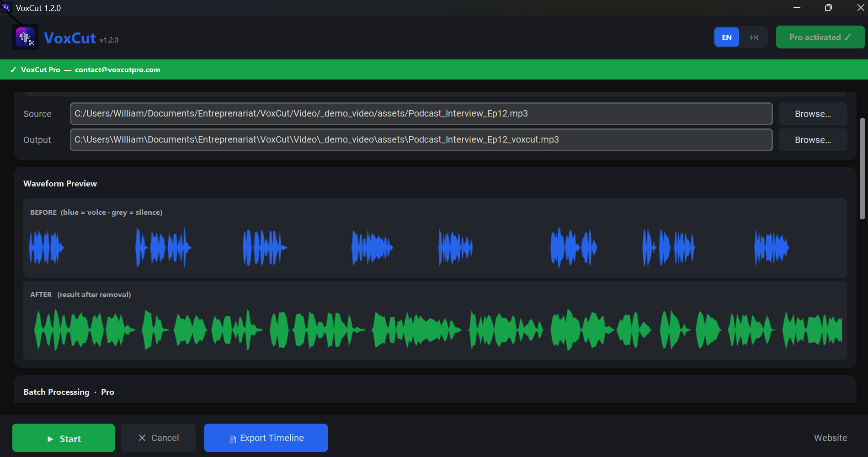The height and width of the screenshot is (457, 868).
Task: Click the AFTER waveform preview
Action: 435,320
